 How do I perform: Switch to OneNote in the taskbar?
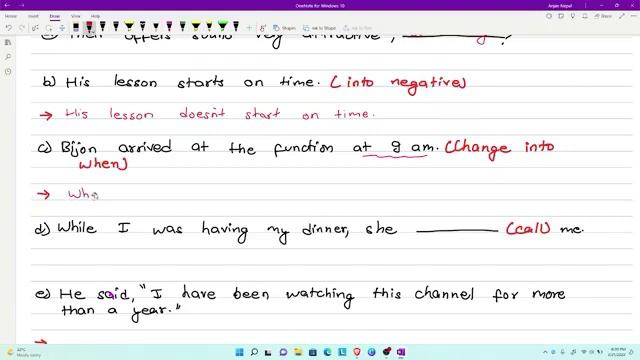coord(401,352)
